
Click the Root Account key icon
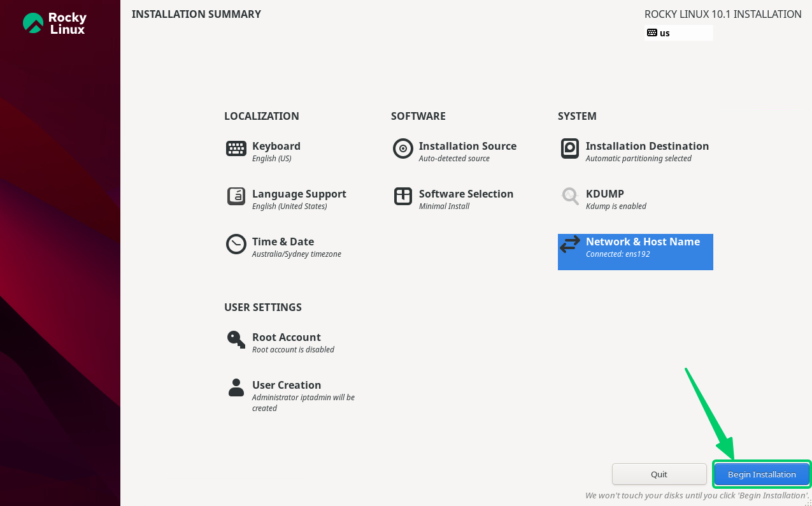(236, 340)
